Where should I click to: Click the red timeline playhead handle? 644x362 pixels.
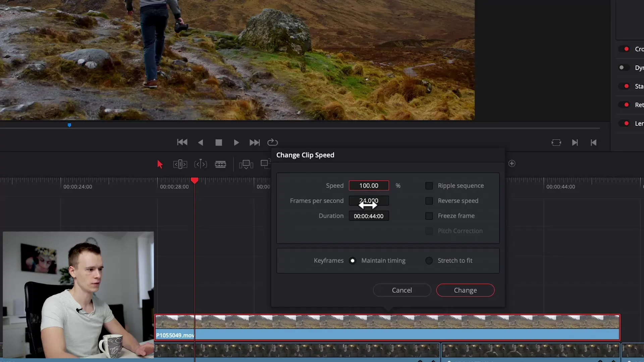(x=195, y=180)
